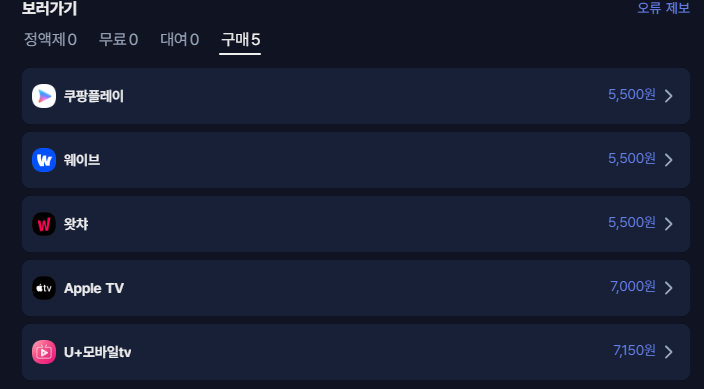Select the Apple TV 7,000원 price
This screenshot has height=389, width=704.
(633, 287)
